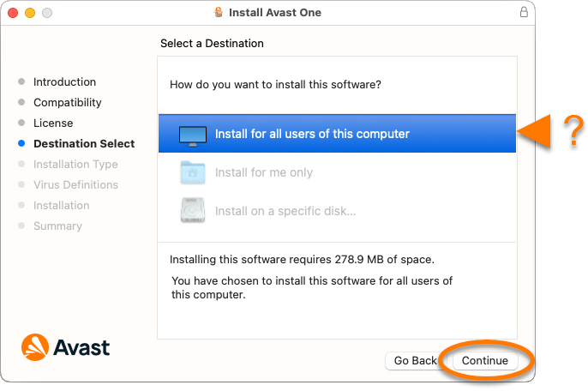The width and height of the screenshot is (588, 391).
Task: Click the lock icon in title bar
Action: (524, 12)
